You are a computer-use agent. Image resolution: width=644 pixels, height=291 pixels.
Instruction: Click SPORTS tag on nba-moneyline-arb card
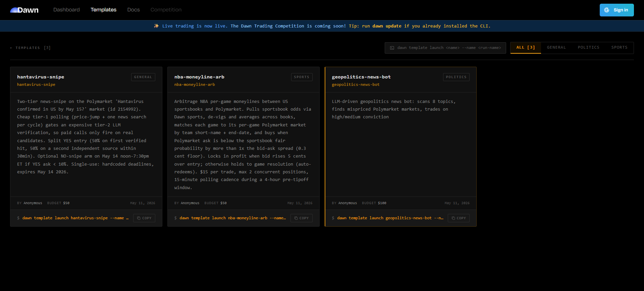pos(302,77)
